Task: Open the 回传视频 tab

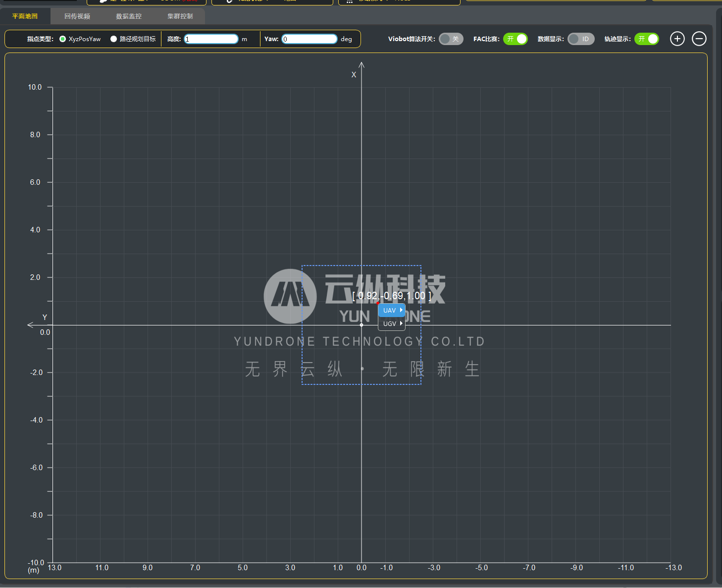Action: point(77,16)
